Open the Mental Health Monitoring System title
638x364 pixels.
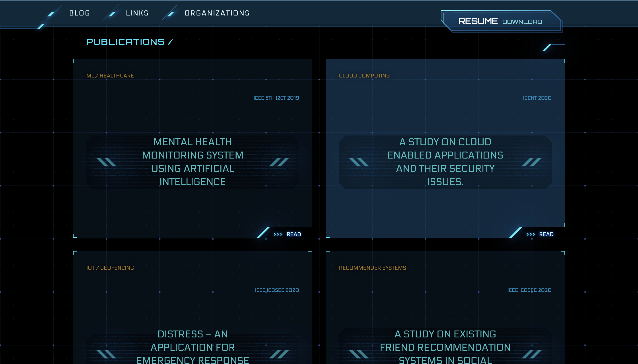[193, 162]
